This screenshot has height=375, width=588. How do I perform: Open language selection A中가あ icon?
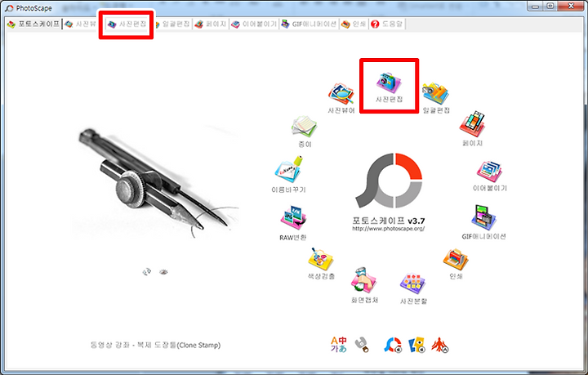tap(339, 344)
